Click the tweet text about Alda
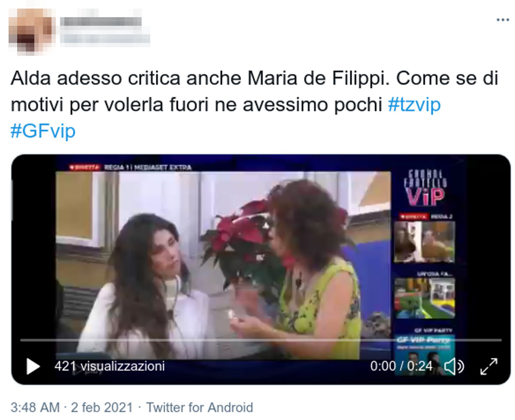This screenshot has width=515, height=420. [255, 105]
